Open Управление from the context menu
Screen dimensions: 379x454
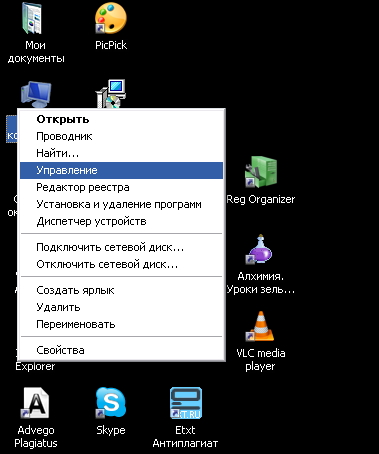pos(121,170)
